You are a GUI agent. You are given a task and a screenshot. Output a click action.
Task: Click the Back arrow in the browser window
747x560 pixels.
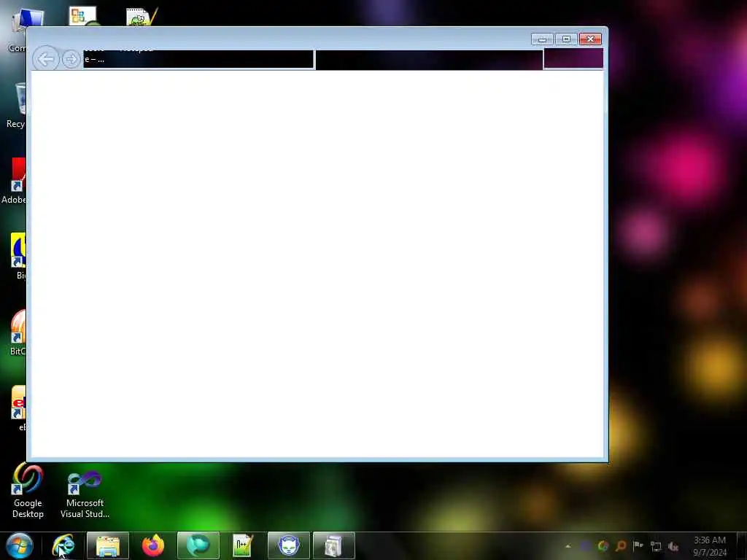pyautogui.click(x=45, y=60)
